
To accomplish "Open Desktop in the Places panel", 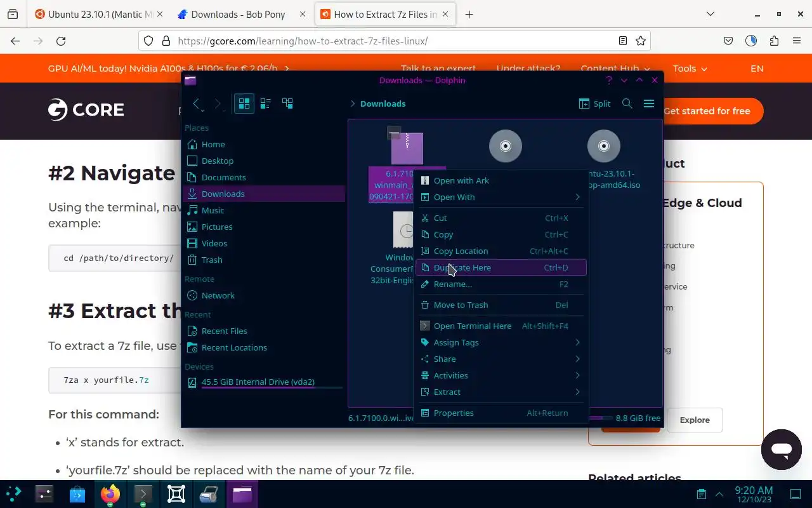I will click(264, 161).
